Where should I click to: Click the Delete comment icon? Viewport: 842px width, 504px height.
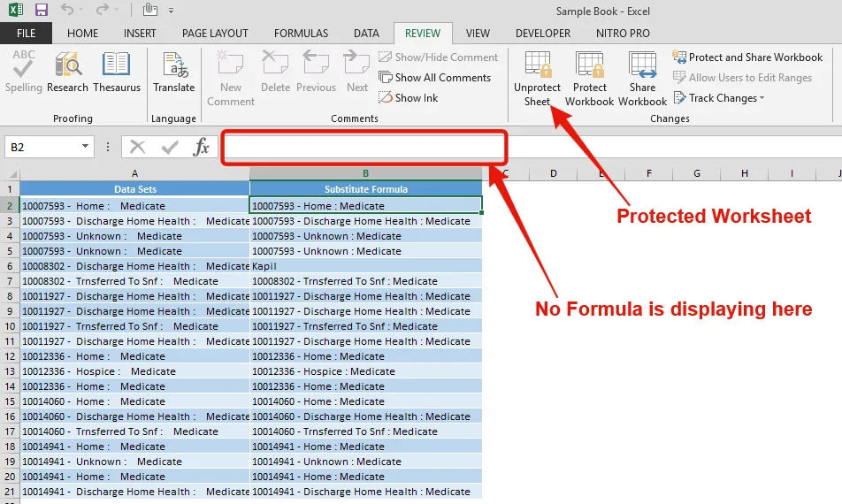click(275, 71)
